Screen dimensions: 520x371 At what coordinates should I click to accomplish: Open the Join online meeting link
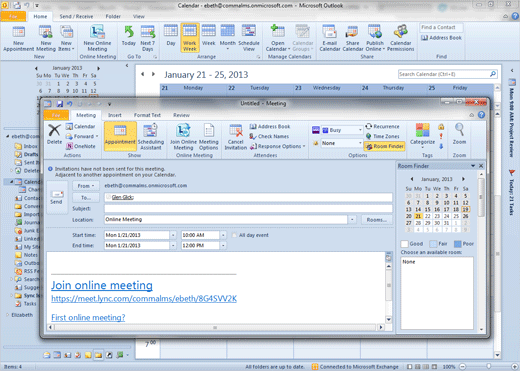pos(102,285)
